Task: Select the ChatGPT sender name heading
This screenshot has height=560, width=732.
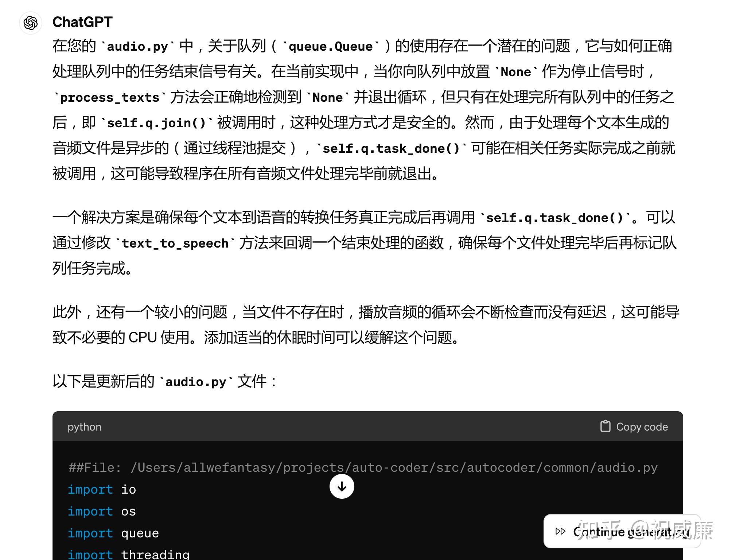Action: coord(82,22)
